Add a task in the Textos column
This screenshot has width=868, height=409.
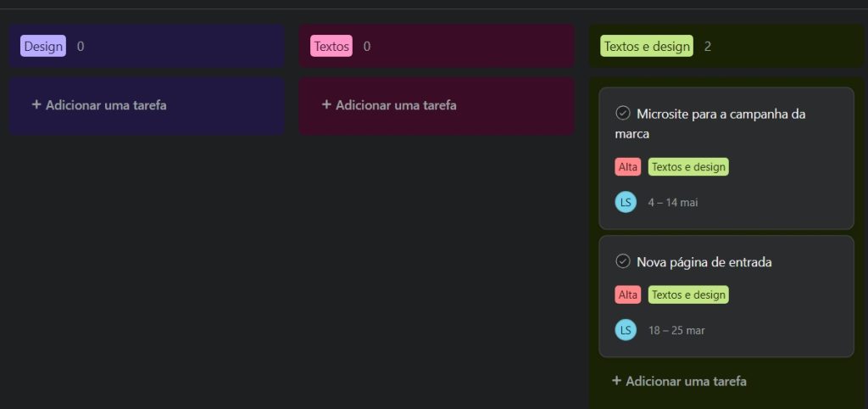[389, 105]
